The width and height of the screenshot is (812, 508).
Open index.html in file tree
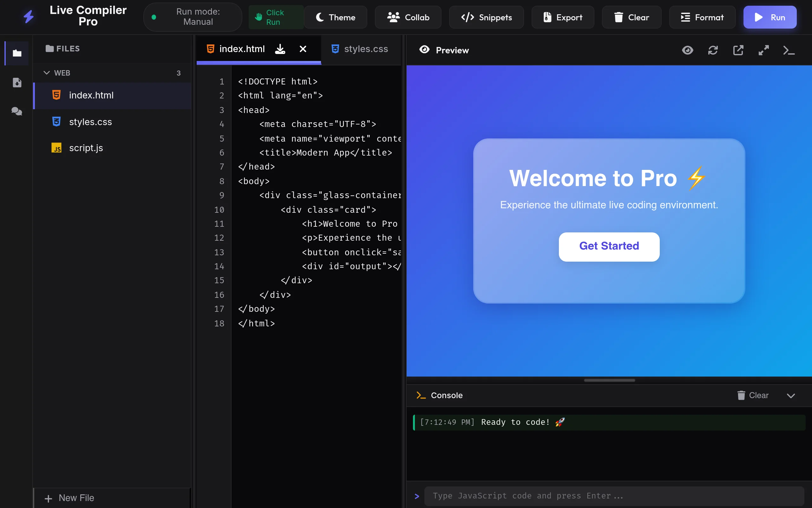point(113,96)
